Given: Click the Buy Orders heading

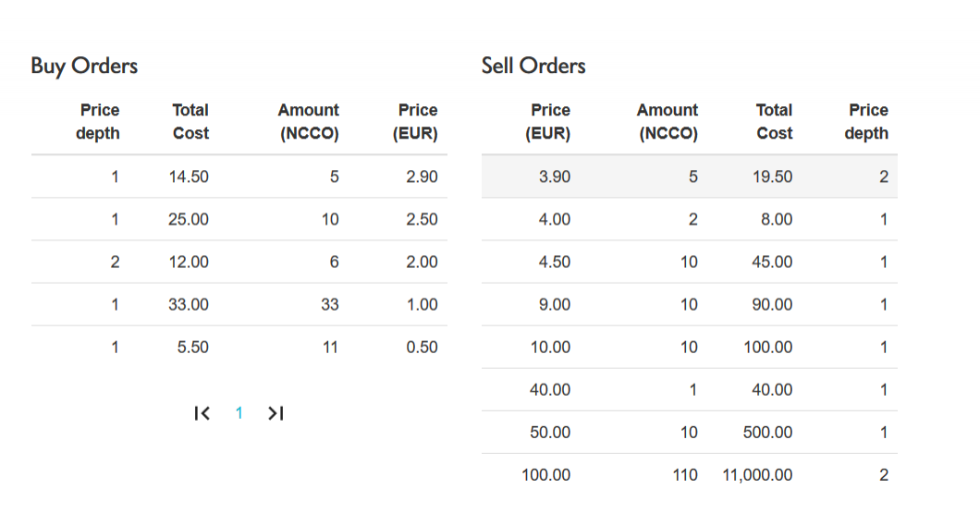Looking at the screenshot, I should [x=84, y=66].
